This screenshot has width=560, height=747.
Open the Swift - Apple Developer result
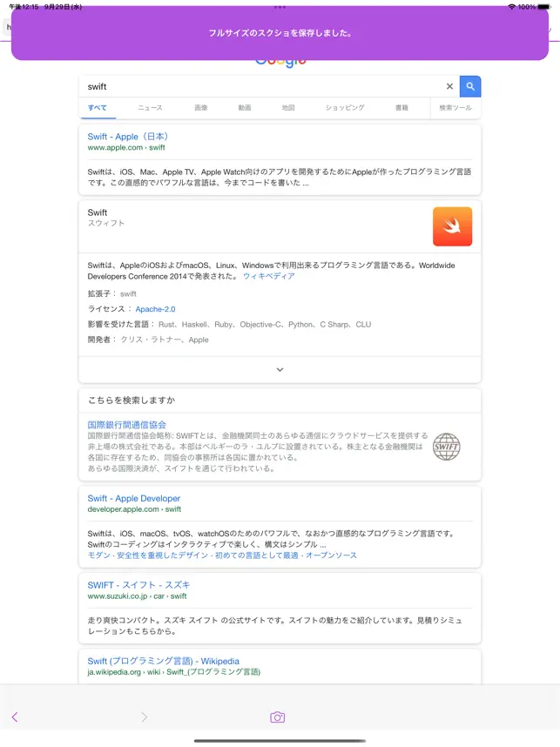134,498
